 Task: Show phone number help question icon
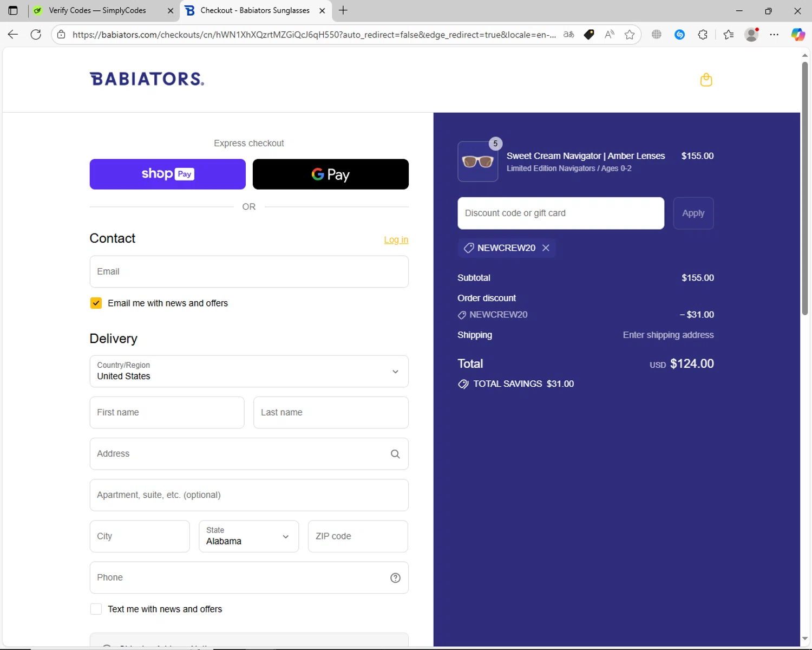pos(395,578)
